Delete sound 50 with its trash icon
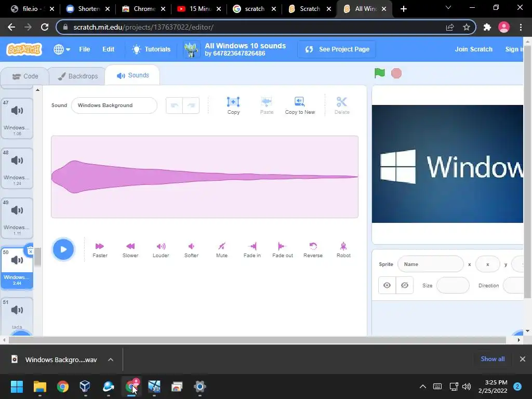 coord(30,251)
